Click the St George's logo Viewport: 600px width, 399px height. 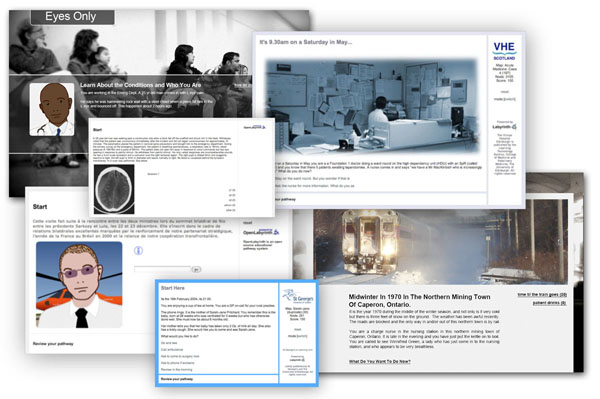coord(298,296)
